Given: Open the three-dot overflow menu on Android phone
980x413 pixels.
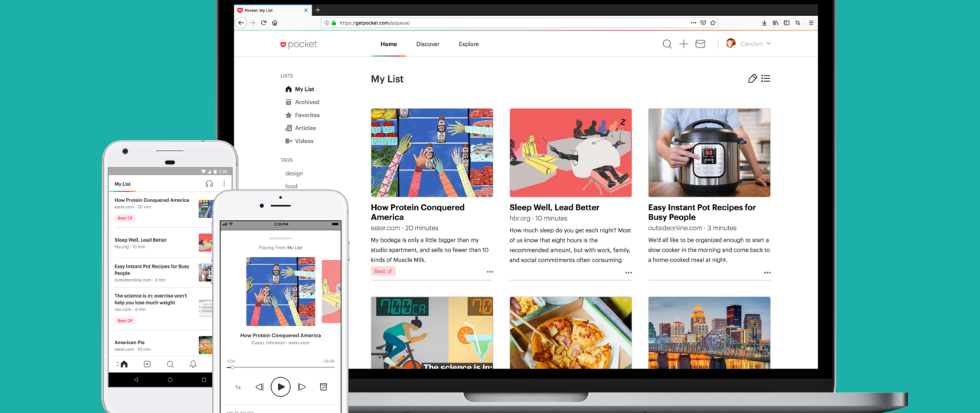Looking at the screenshot, I should [224, 184].
